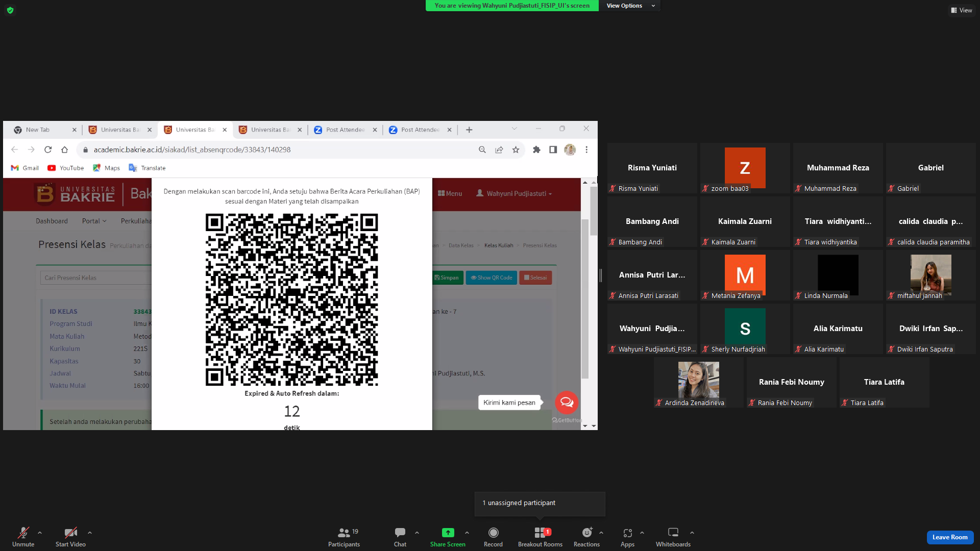Select Ardinda Zenadineva video thumbnail
The height and width of the screenshot is (551, 980).
click(x=698, y=382)
